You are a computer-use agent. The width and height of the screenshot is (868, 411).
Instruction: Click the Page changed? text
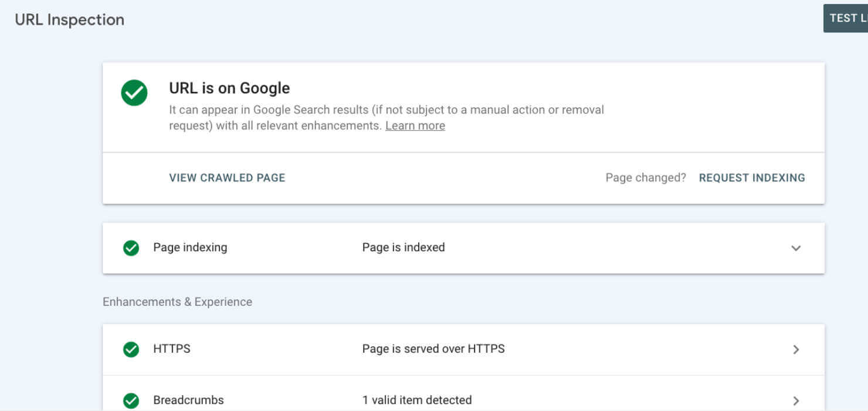pos(645,177)
